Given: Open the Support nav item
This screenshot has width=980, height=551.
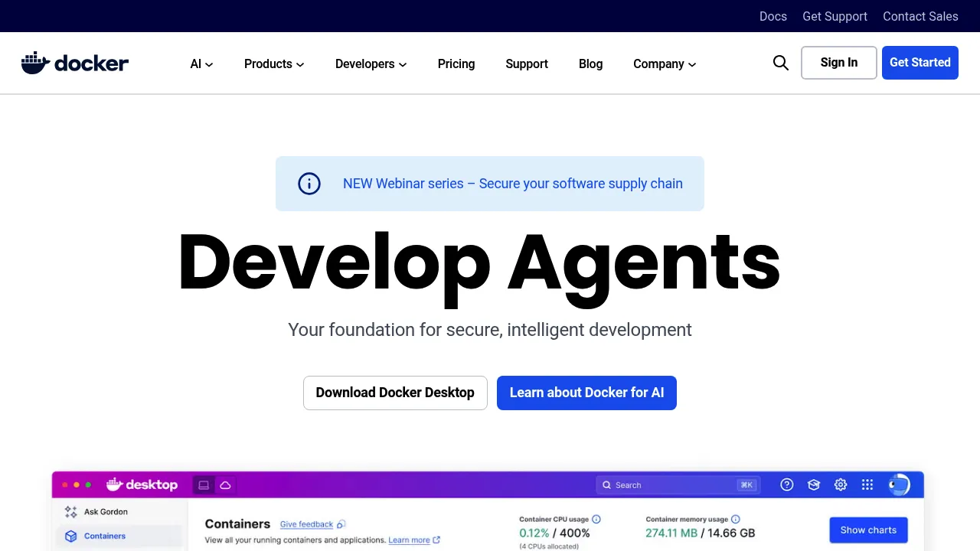Looking at the screenshot, I should tap(527, 64).
